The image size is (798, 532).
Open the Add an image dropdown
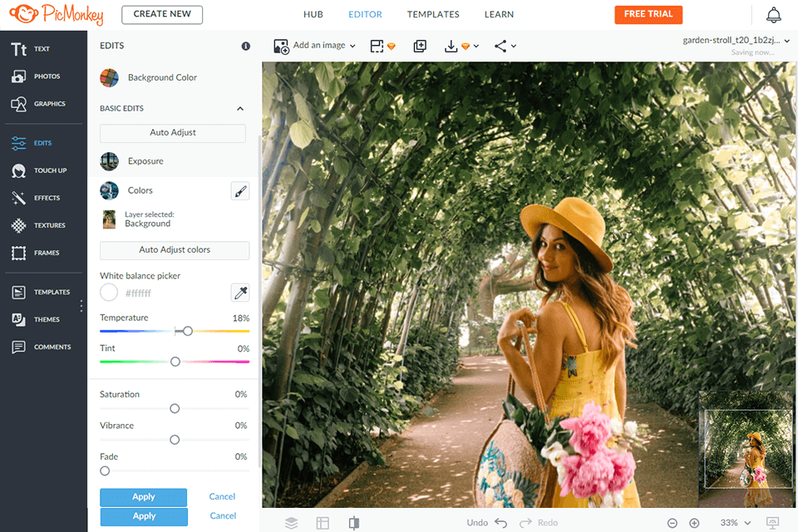click(x=315, y=46)
